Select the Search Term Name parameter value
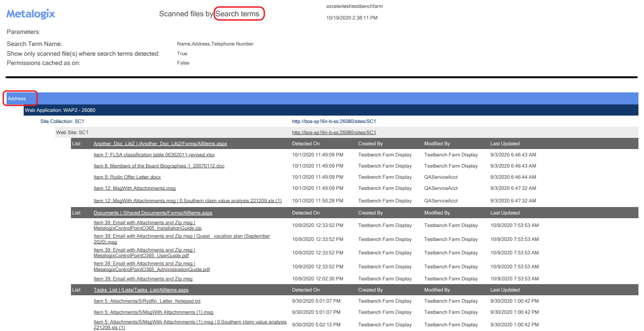The height and width of the screenshot is (331, 644). pos(215,44)
